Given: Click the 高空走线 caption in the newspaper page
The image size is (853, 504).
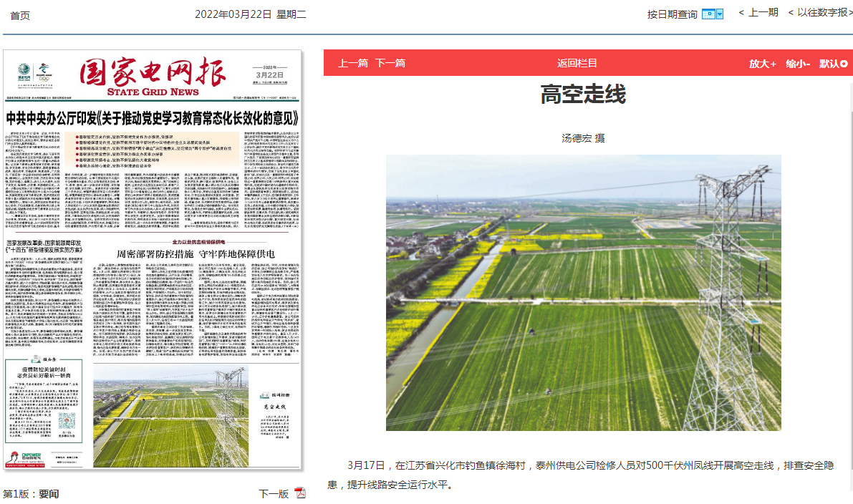Looking at the screenshot, I should (275, 406).
